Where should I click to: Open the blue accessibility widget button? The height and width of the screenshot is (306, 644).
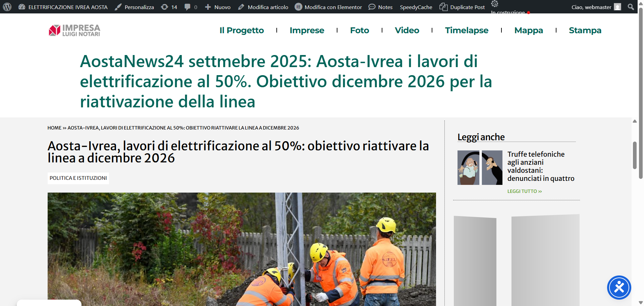(619, 288)
